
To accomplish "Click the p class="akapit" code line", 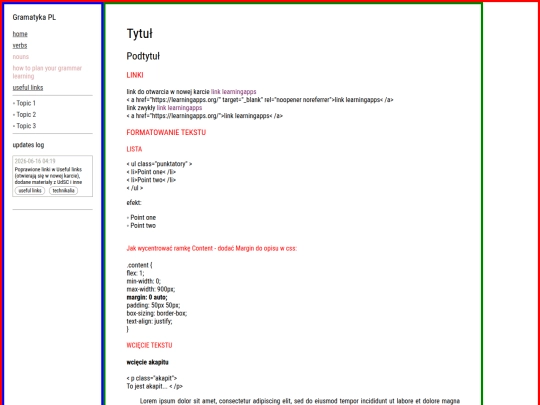I will click(x=152, y=378).
